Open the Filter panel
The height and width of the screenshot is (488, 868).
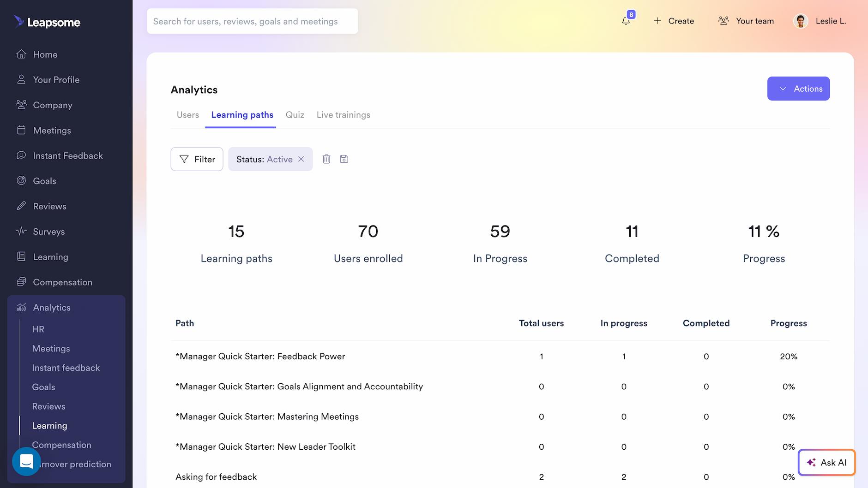[197, 159]
